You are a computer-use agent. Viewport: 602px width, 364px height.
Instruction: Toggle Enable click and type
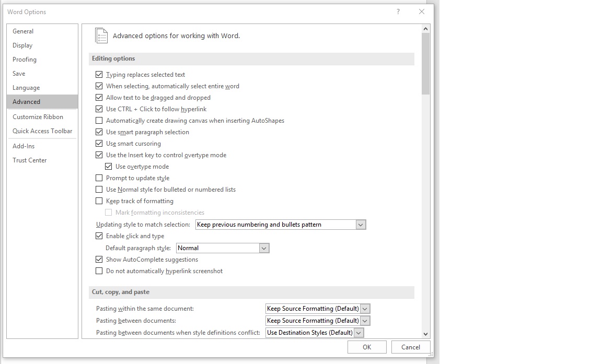(x=99, y=236)
